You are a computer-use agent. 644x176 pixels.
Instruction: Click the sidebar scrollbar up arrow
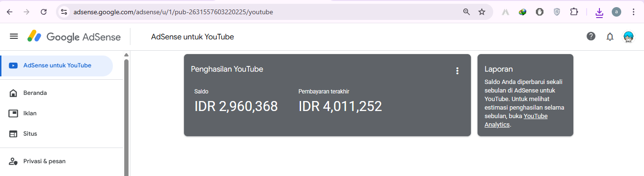click(x=126, y=55)
